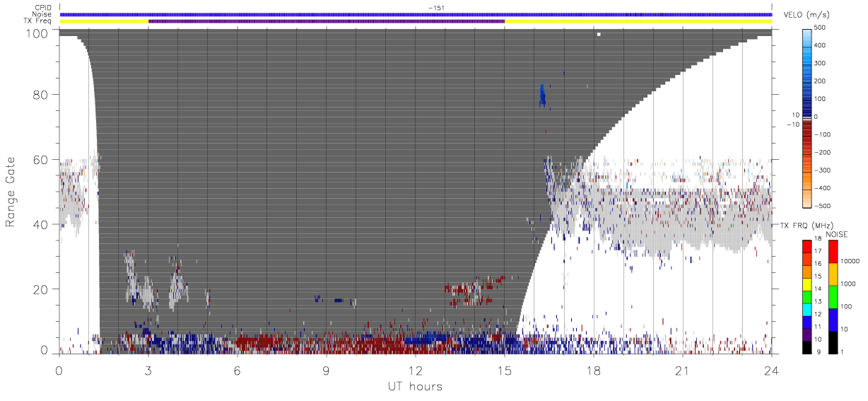This screenshot has width=868, height=401.
Task: Click the 60 tick on the Range Gate axis
Action: pos(40,160)
